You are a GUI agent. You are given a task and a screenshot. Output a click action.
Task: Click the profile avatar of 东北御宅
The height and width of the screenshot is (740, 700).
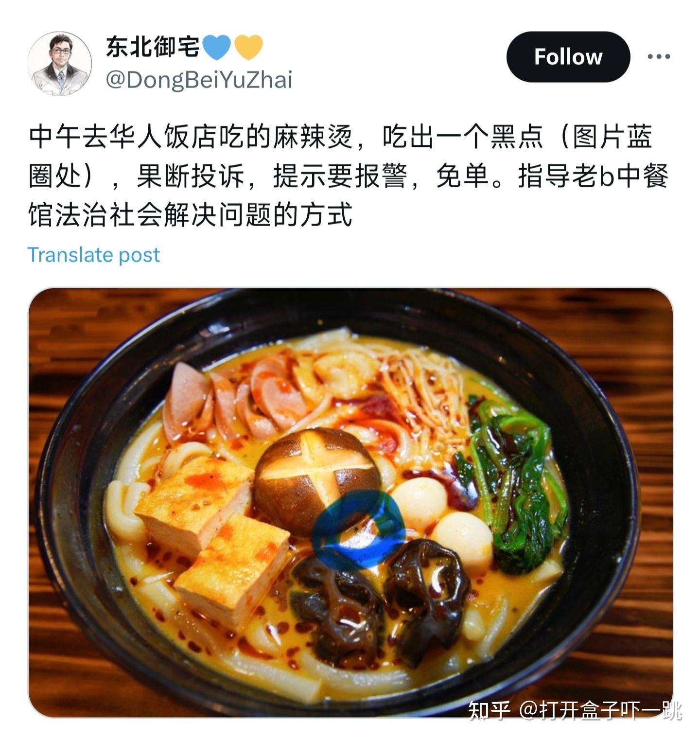pyautogui.click(x=60, y=63)
